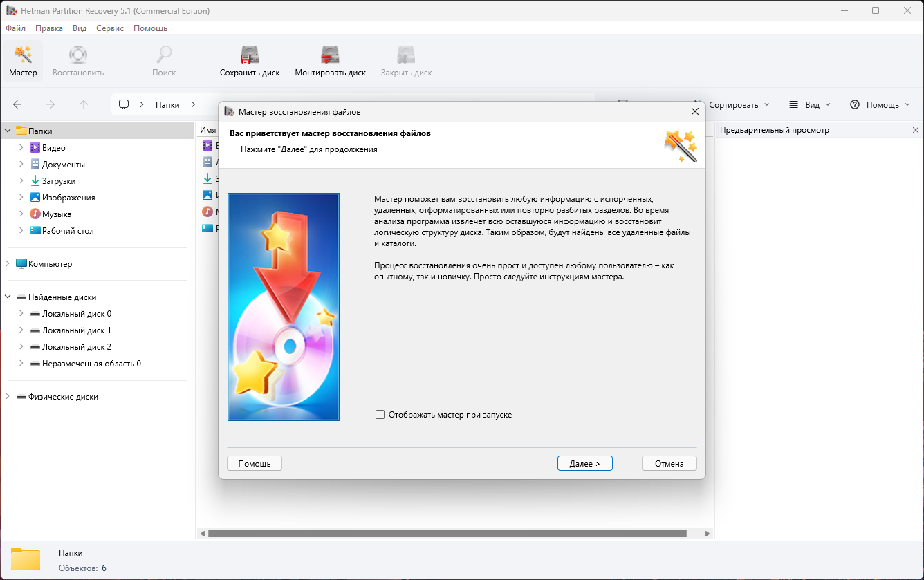Click the Компьютер monitor icon
This screenshot has width=924, height=580.
tap(21, 263)
